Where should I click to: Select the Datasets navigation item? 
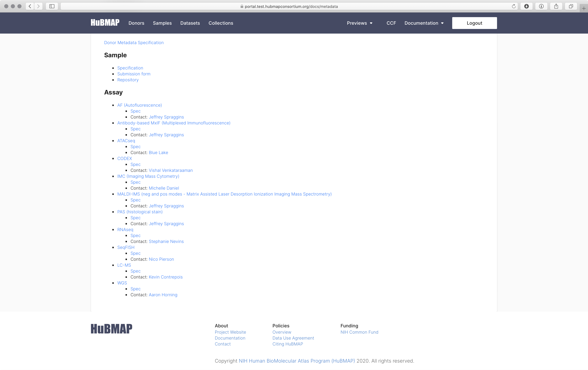tap(190, 23)
